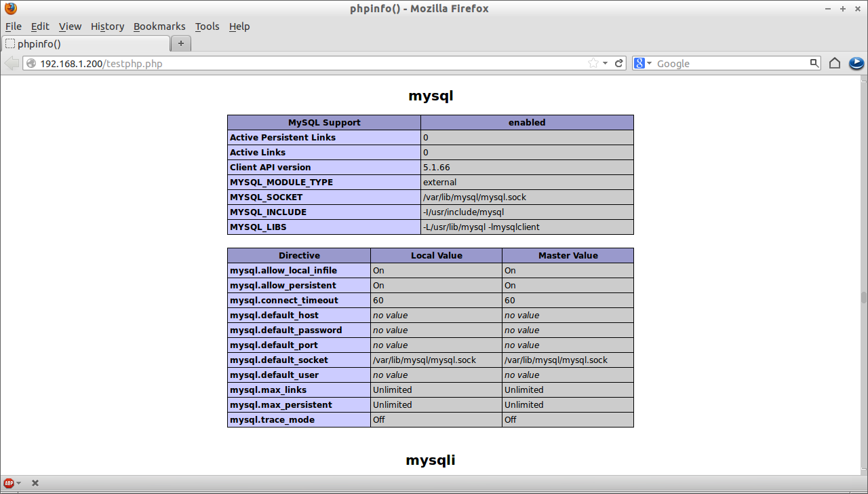Open the search engine selector dropdown

tap(649, 63)
